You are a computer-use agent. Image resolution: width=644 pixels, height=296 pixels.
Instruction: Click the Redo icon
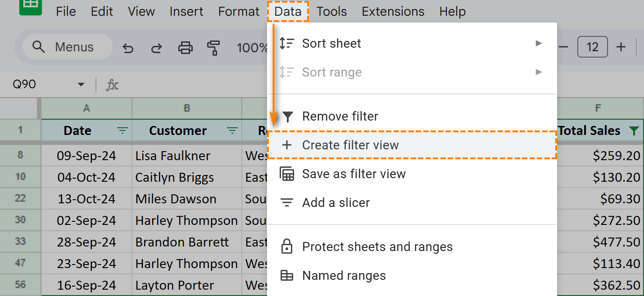[156, 47]
